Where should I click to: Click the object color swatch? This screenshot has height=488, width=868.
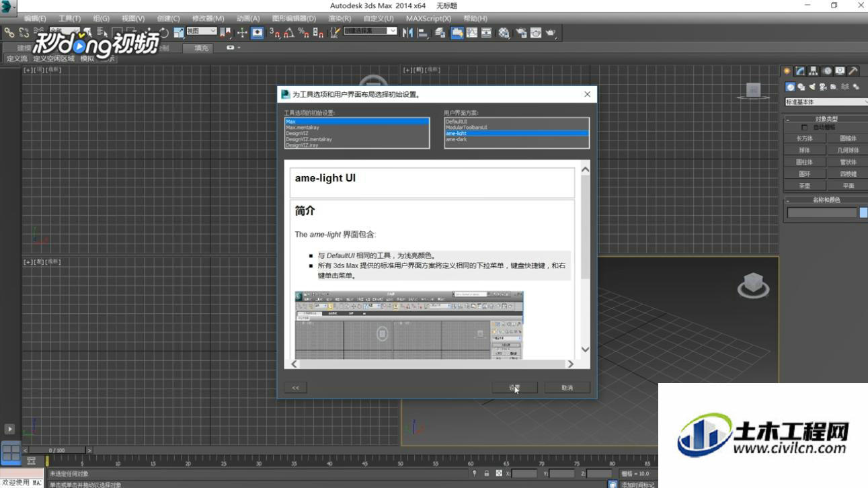click(864, 212)
